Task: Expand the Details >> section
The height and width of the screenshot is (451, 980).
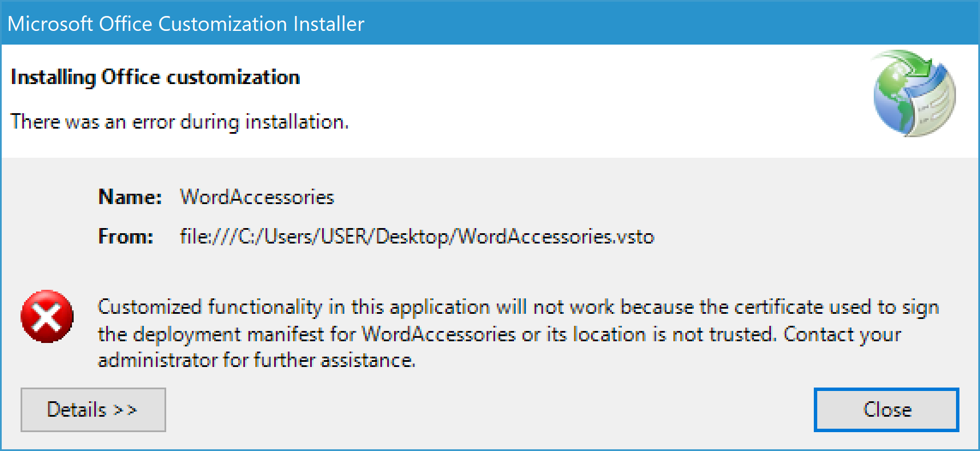Action: coord(93,409)
